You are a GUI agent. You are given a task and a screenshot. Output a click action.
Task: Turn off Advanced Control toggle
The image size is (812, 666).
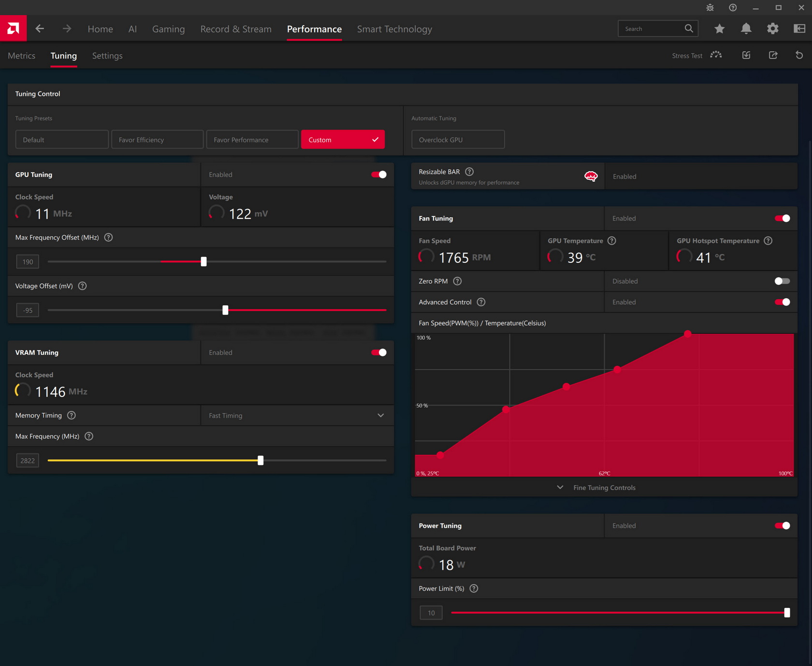click(782, 302)
